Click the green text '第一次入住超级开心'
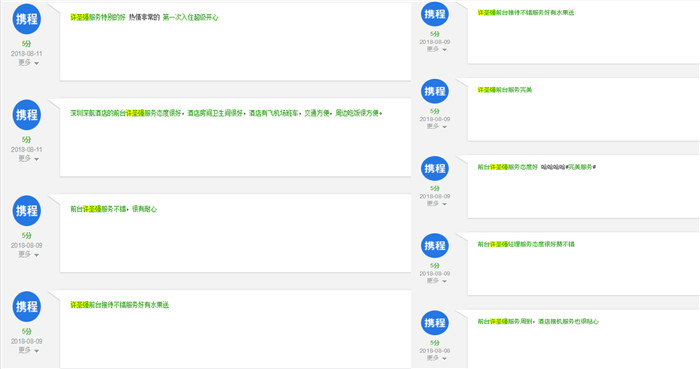The width and height of the screenshot is (700, 369). pos(191,17)
